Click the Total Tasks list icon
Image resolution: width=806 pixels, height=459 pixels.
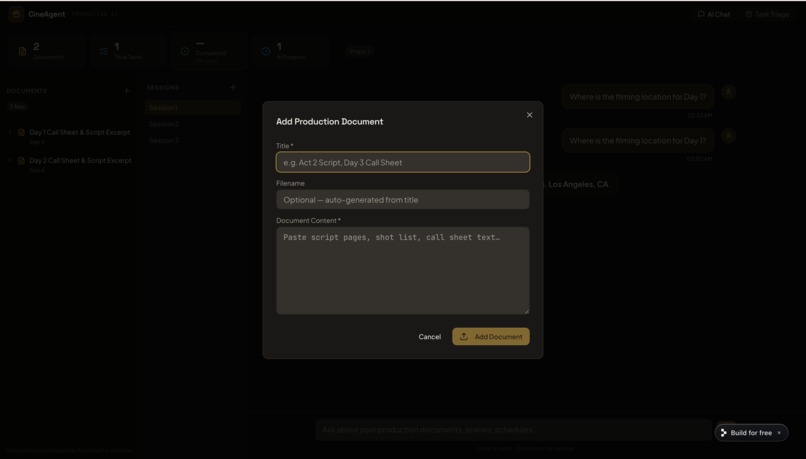103,51
